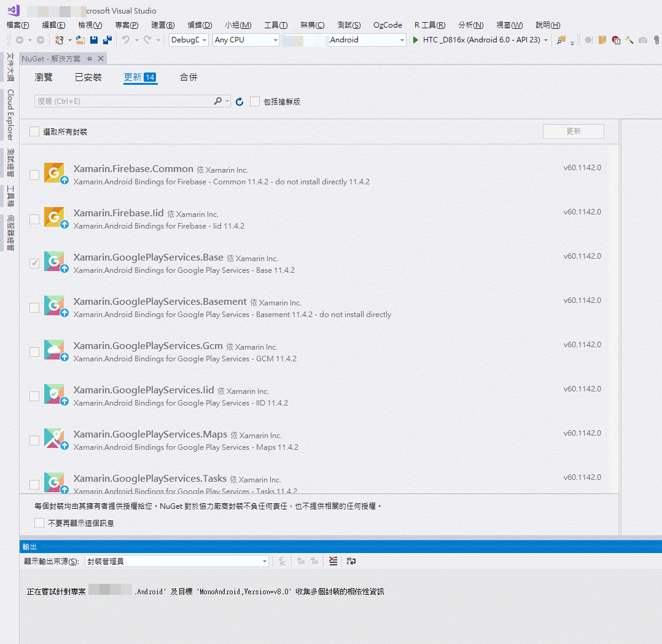Click the tan note icon in toolbar
Screen dimensions: 662x644
pos(602,40)
